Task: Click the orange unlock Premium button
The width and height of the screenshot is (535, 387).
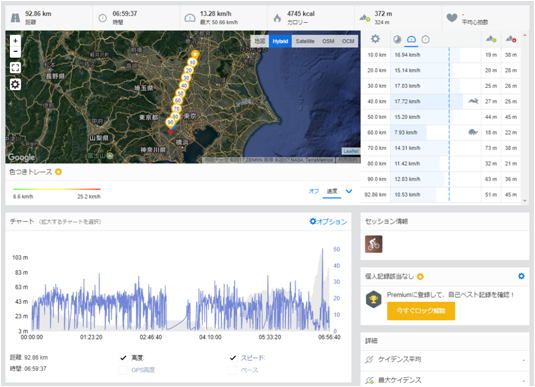Action: tap(421, 311)
